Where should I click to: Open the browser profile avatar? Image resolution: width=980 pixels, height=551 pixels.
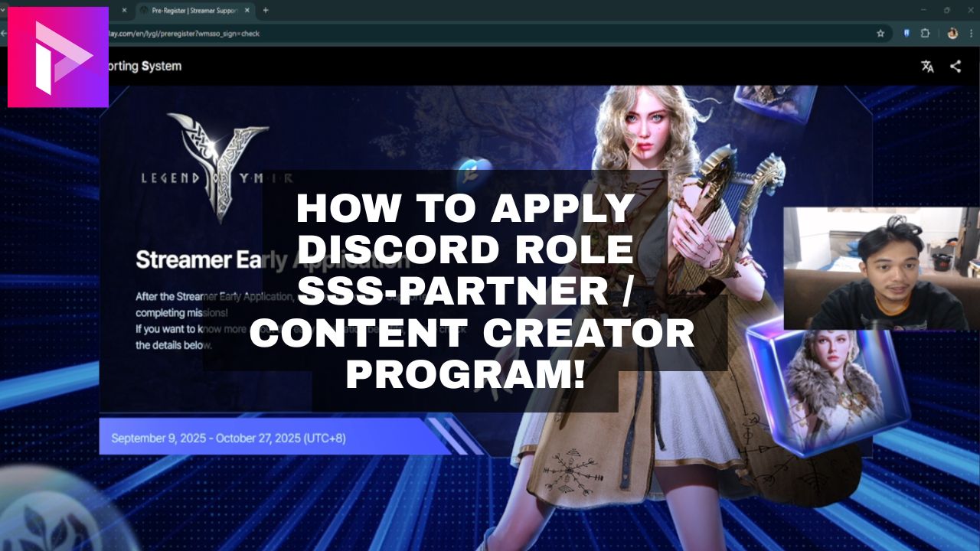point(952,34)
